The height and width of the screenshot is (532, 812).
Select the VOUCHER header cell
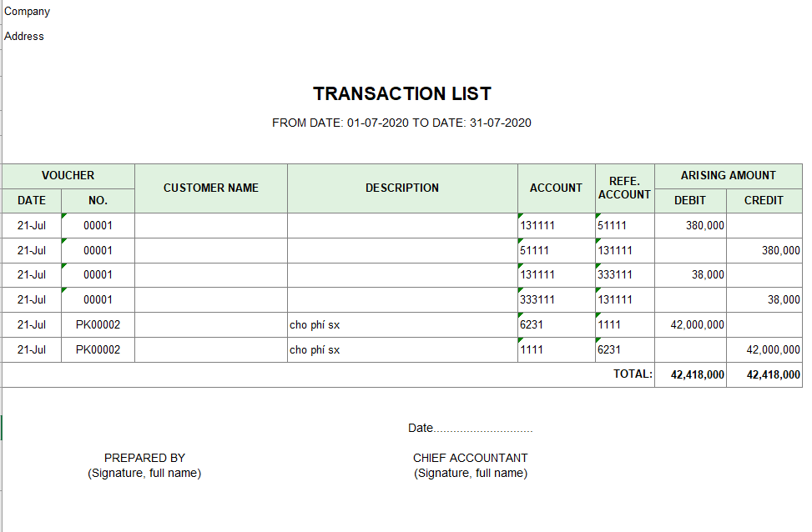[68, 176]
